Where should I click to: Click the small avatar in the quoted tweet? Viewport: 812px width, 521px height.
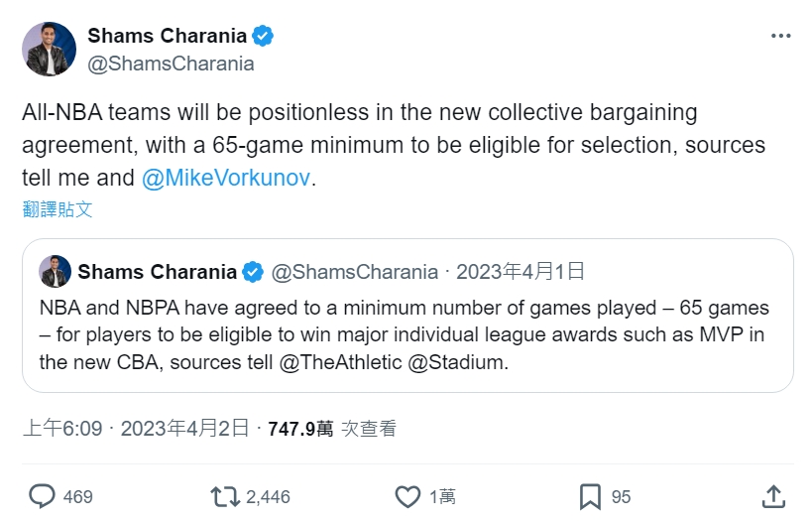[x=55, y=272]
